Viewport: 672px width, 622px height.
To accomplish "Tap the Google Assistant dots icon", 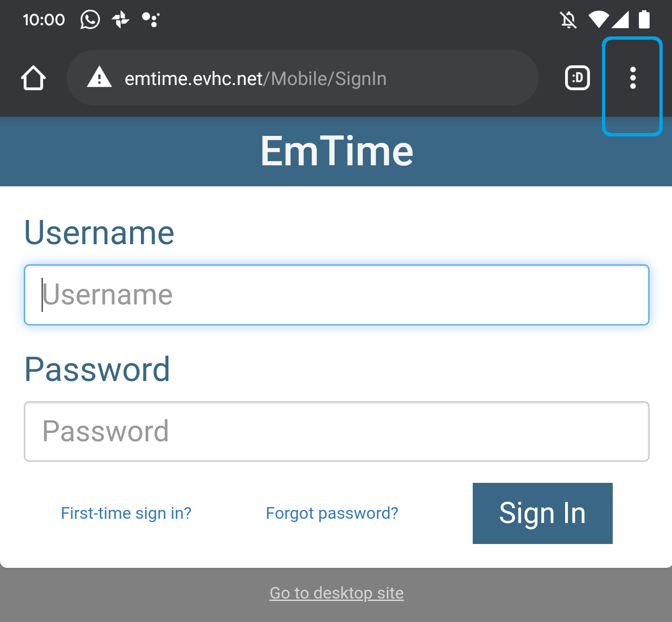I will click(x=151, y=20).
